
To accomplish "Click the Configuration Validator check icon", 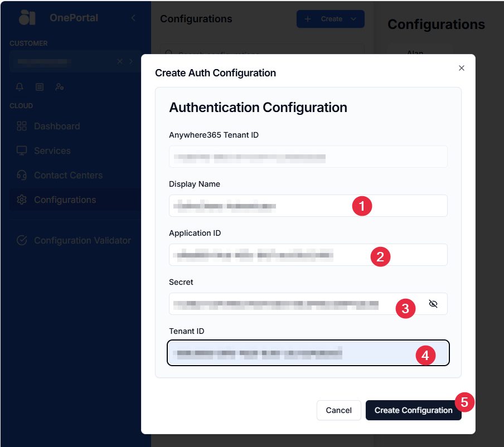I will coord(22,240).
